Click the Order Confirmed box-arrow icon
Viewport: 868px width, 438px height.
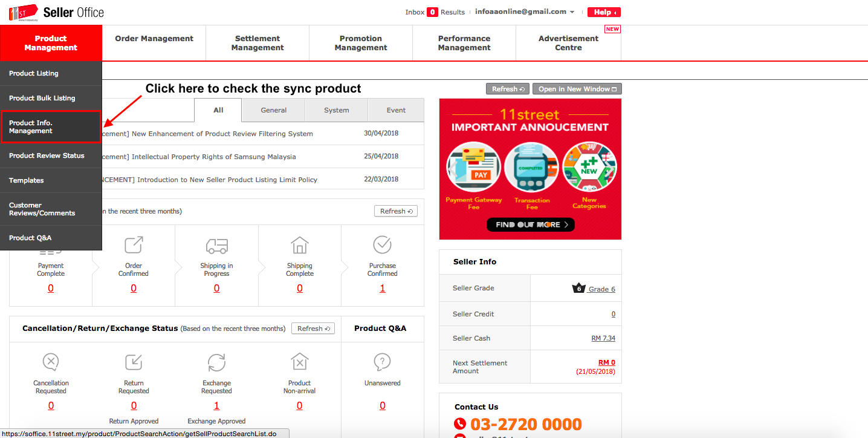134,245
